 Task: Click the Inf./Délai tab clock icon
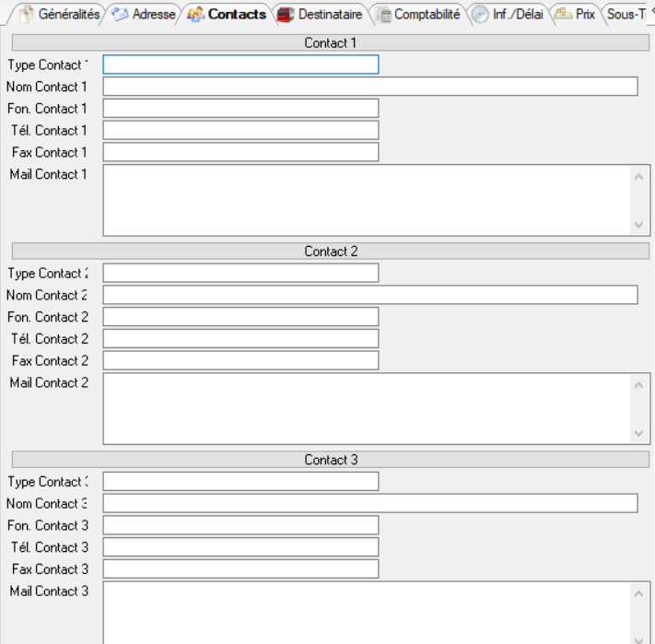480,14
